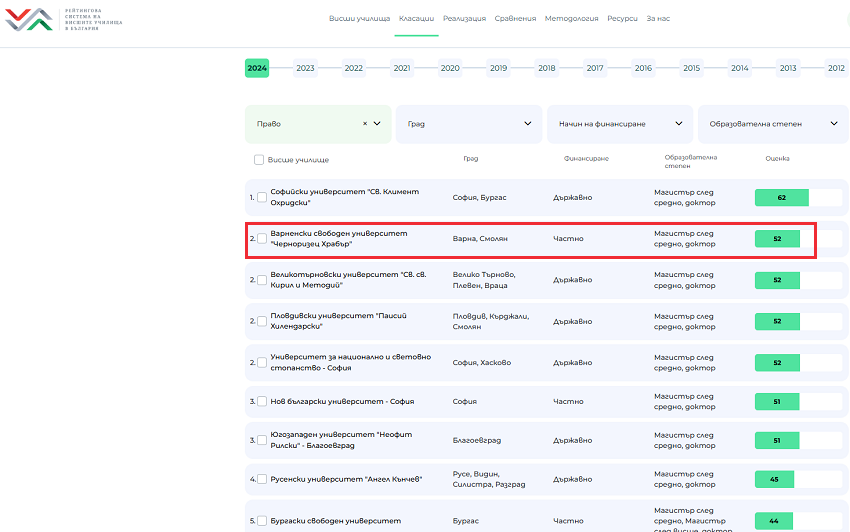Open Софийски университет "Св. Климент Охридски" link

[x=345, y=197]
